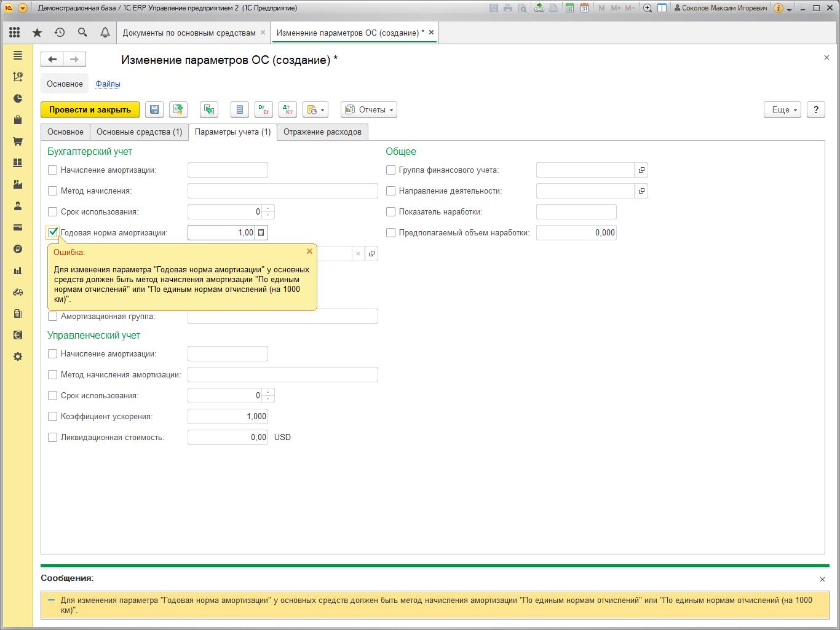840x630 pixels.
Task: Check the Ликвидационная стоимость checkbox
Action: point(53,438)
